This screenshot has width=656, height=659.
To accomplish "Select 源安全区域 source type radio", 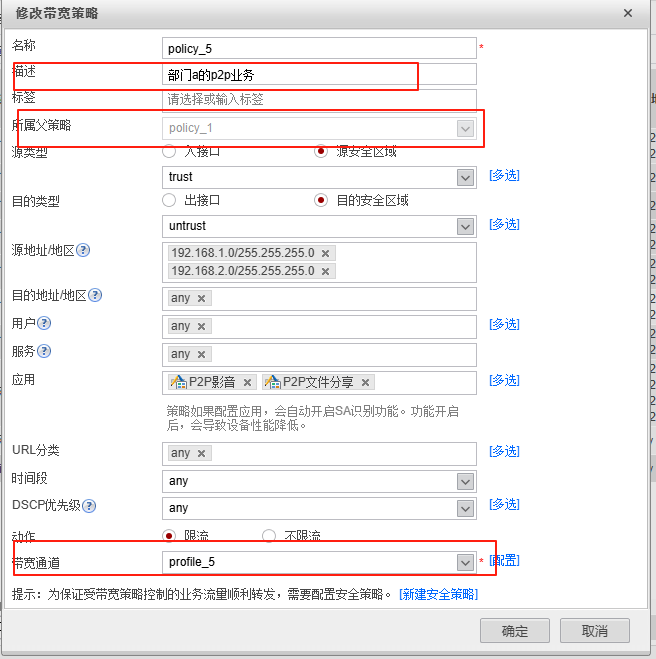I will 321,151.
